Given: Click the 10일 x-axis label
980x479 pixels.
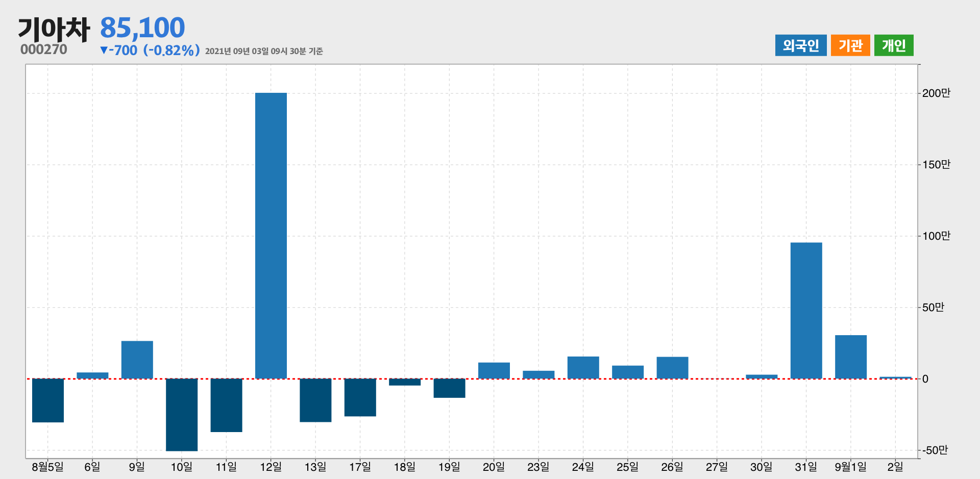Looking at the screenshot, I should tap(182, 467).
